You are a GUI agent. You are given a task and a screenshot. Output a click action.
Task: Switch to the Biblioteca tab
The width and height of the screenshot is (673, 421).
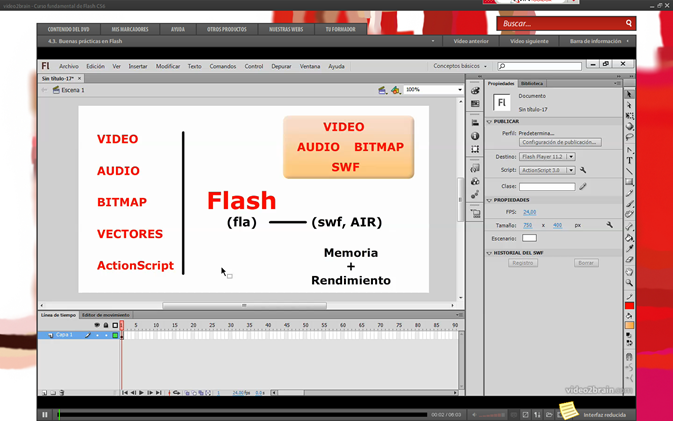pyautogui.click(x=532, y=83)
